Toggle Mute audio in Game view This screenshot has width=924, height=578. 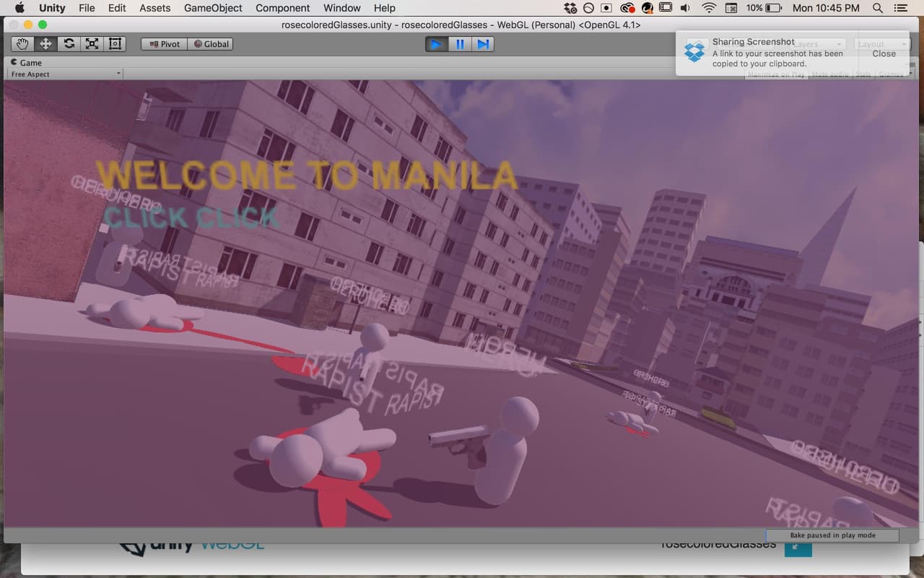point(830,74)
